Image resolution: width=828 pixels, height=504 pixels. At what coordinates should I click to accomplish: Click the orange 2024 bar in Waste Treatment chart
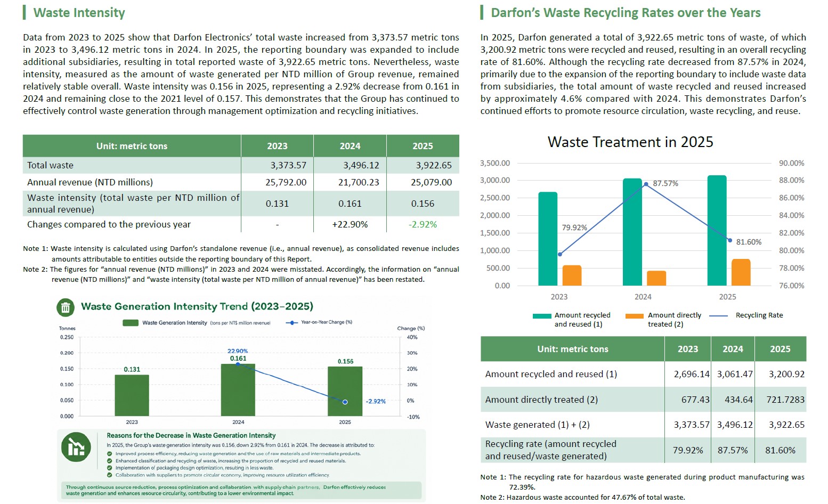[x=656, y=278]
